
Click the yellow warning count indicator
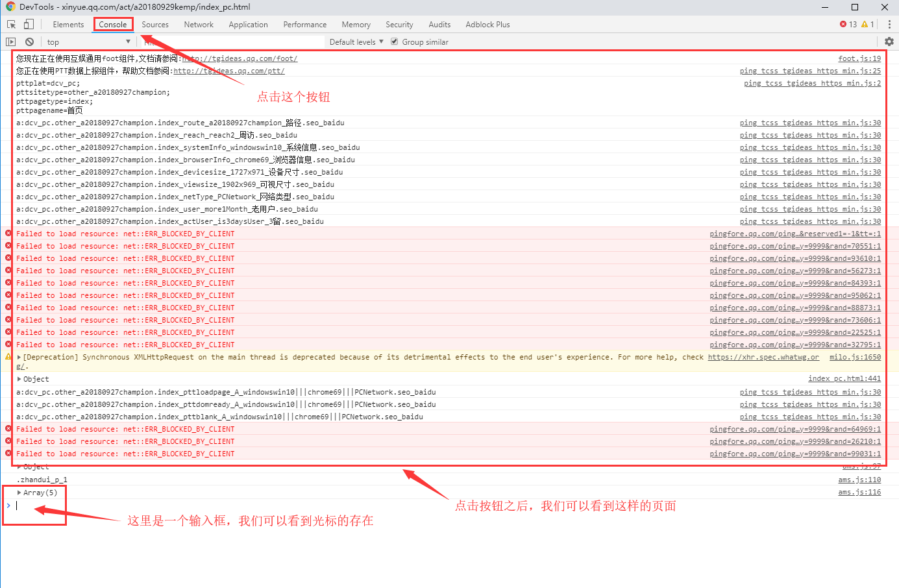(x=868, y=25)
